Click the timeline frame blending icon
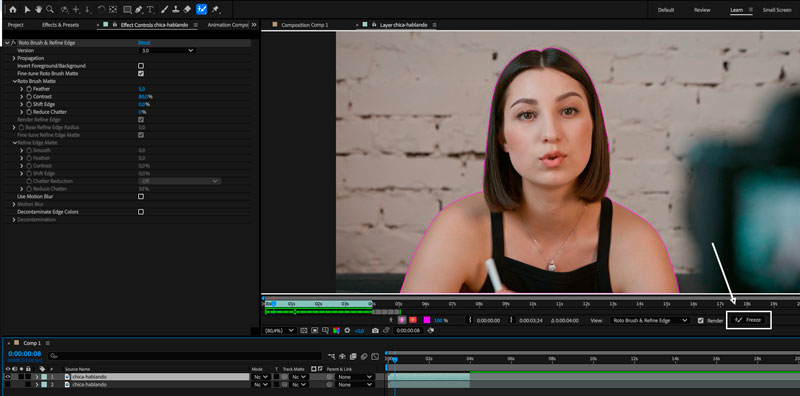Image resolution: width=800 pixels, height=396 pixels. pos(353,356)
